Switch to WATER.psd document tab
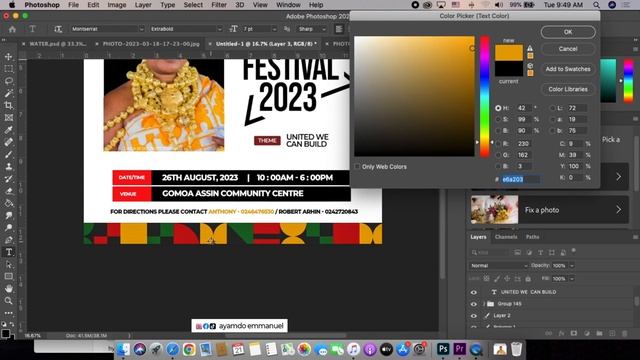The image size is (640, 360). click(x=58, y=44)
